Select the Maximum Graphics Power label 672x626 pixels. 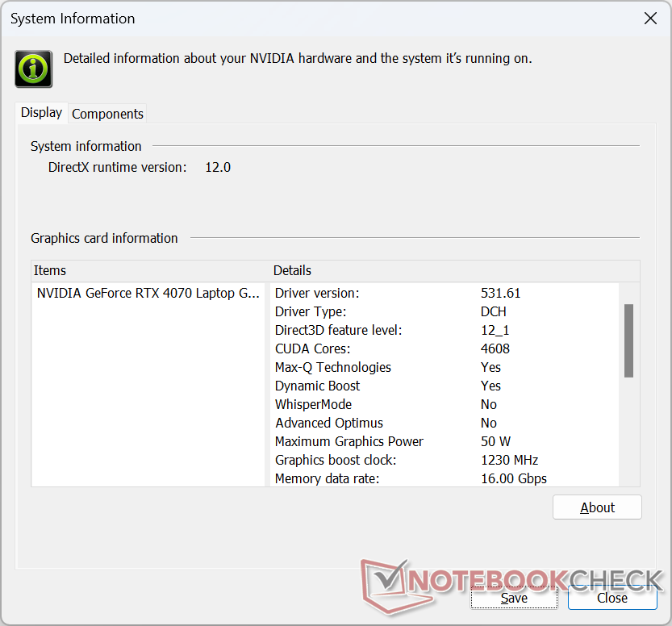(x=349, y=441)
